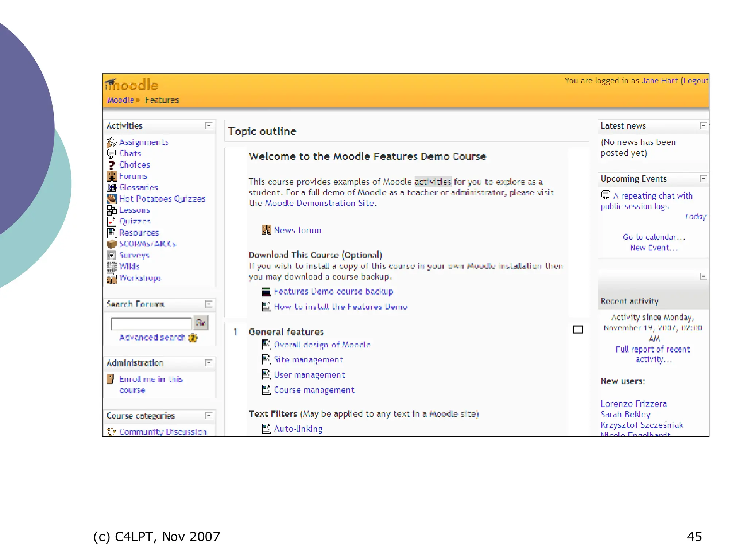Screen dimensions: 747x560
Task: Toggle the General features topic square
Action: pyautogui.click(x=578, y=330)
